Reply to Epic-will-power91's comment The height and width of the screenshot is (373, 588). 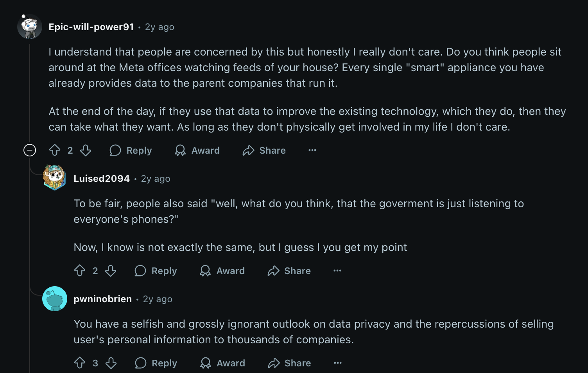click(131, 150)
